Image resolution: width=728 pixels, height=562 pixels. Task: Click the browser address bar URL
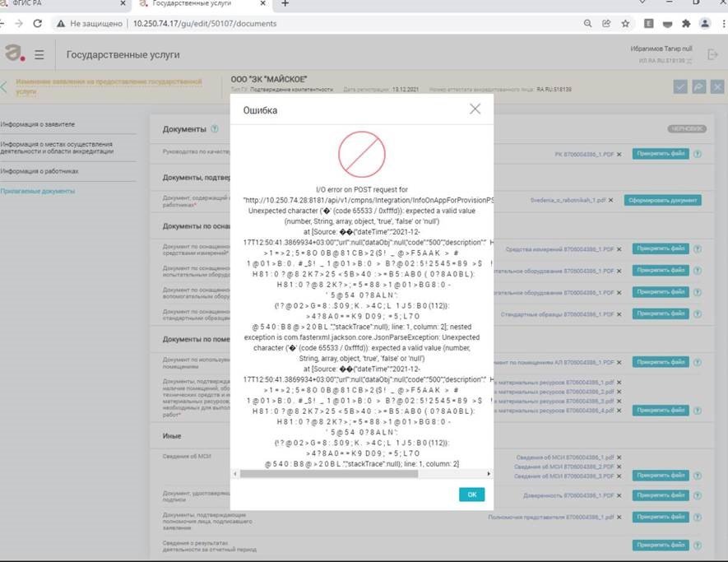(204, 24)
